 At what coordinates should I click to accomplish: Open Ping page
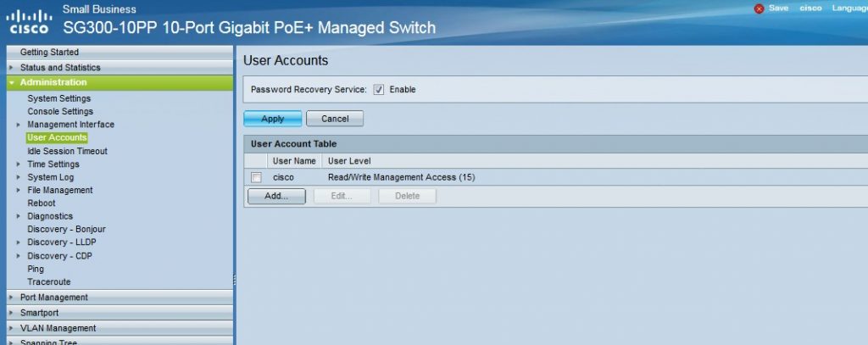click(36, 269)
